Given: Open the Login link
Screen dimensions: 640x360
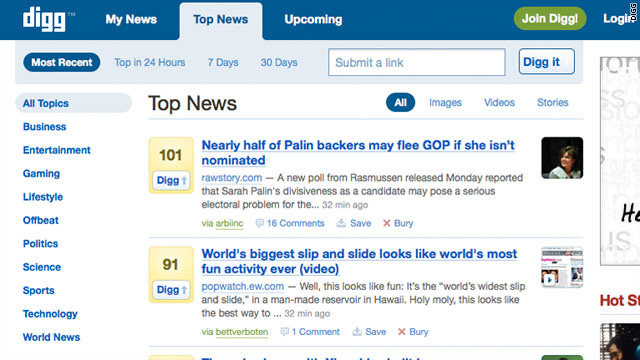Looking at the screenshot, I should (x=618, y=18).
